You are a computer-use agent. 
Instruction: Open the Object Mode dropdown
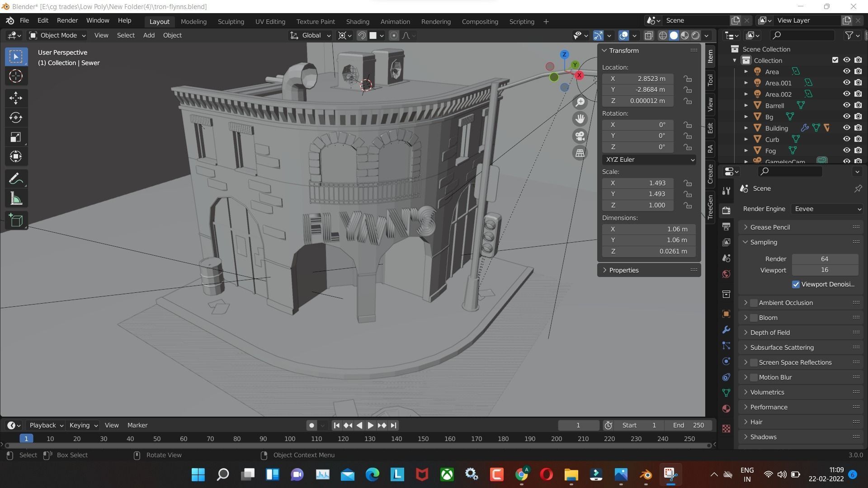(x=57, y=35)
